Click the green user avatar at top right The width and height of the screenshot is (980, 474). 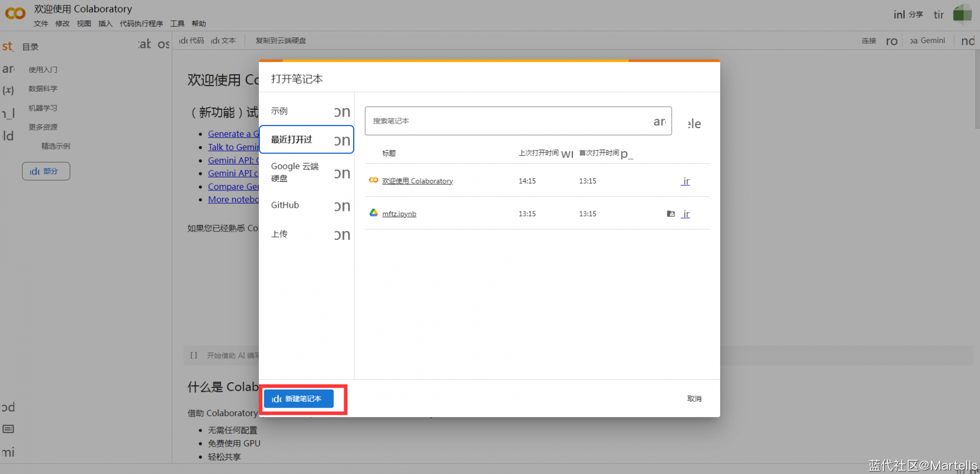tap(962, 14)
